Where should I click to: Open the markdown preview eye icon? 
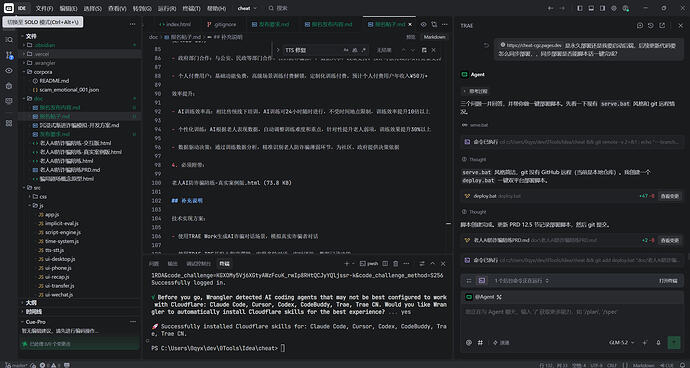coord(423,25)
